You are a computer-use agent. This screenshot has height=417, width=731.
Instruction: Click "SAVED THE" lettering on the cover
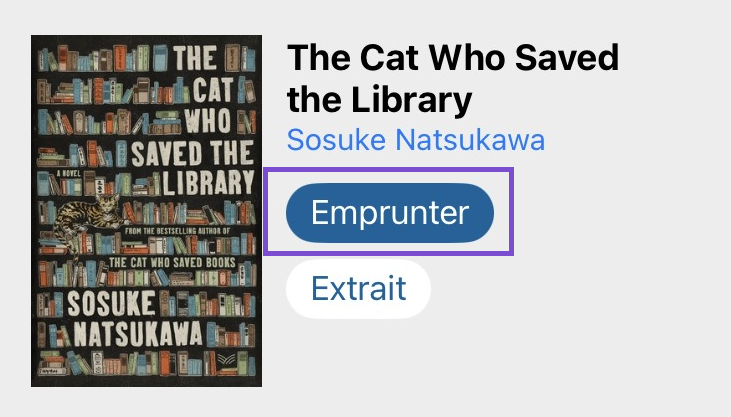point(193,153)
